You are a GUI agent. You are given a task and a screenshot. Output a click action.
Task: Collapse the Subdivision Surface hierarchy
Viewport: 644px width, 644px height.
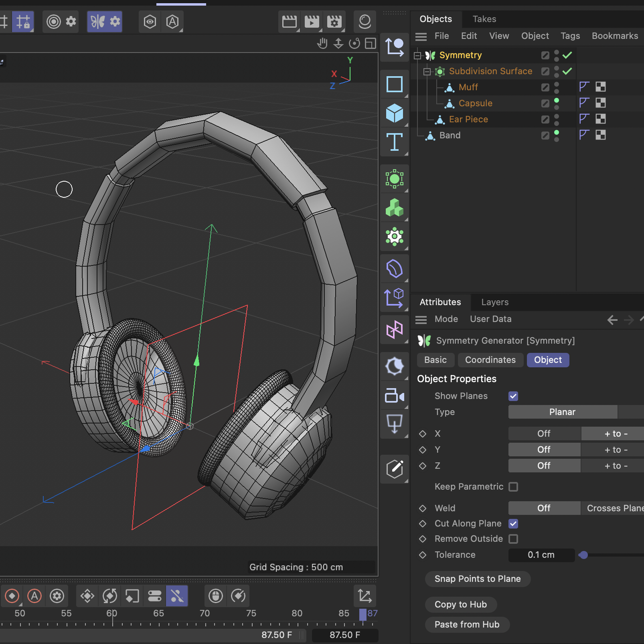pyautogui.click(x=426, y=71)
